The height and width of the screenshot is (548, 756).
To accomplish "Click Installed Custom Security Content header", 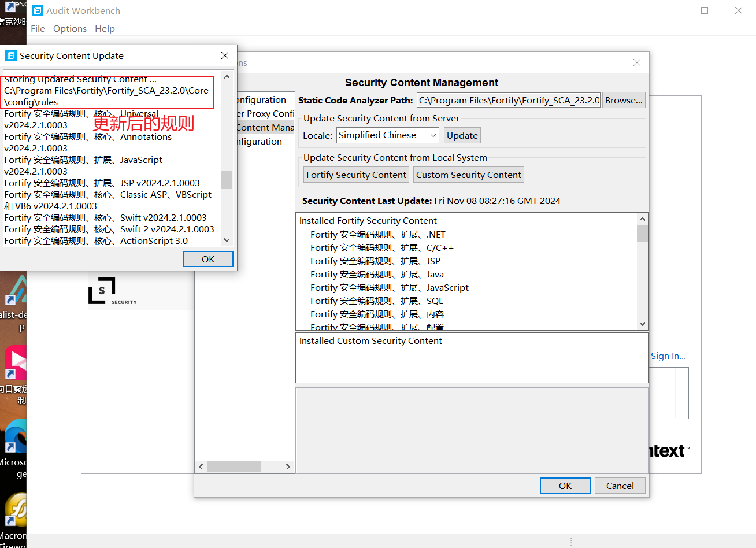I will 370,340.
